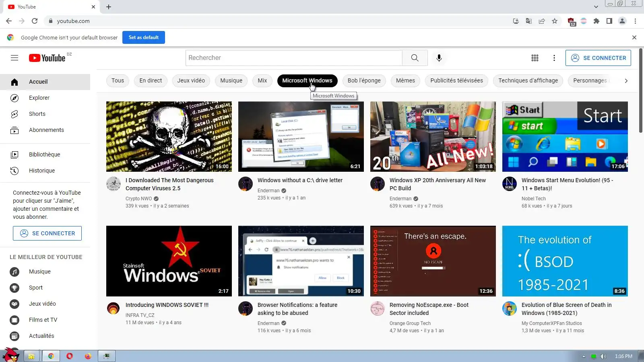This screenshot has width=644, height=362.
Task: Open the skull virus video thumbnail
Action: click(169, 137)
